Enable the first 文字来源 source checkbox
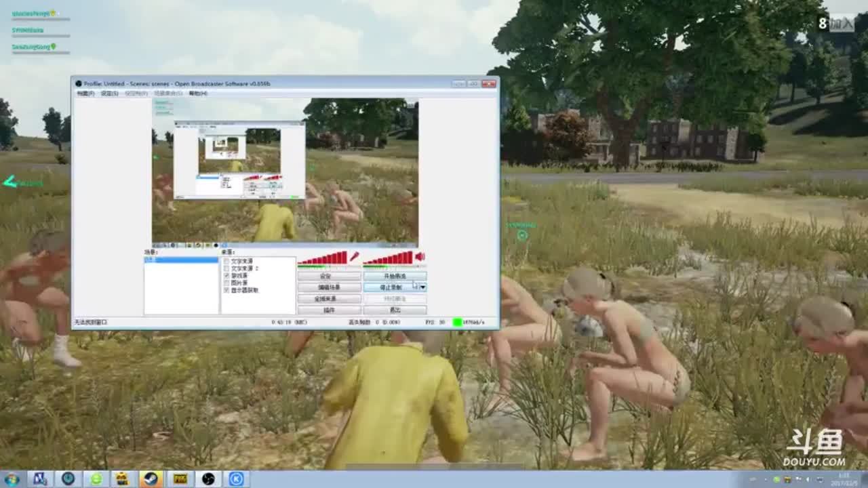The height and width of the screenshot is (488, 868). [226, 261]
